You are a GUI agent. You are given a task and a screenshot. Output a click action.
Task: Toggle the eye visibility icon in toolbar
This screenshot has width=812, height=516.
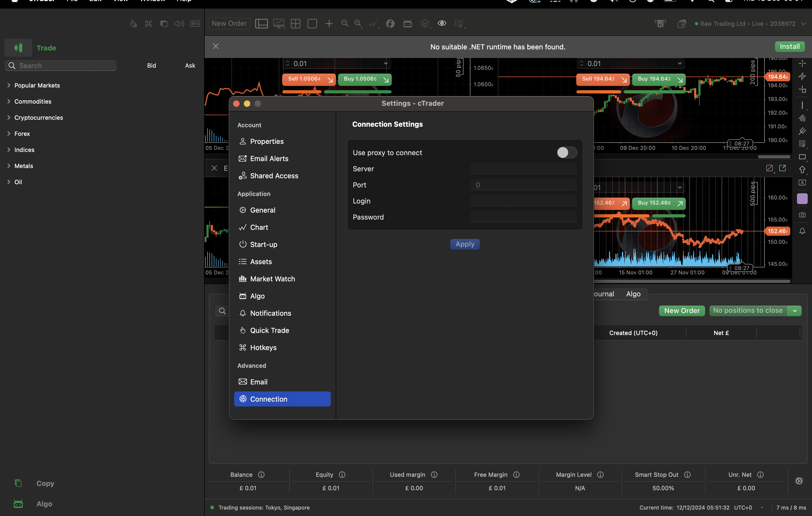442,23
